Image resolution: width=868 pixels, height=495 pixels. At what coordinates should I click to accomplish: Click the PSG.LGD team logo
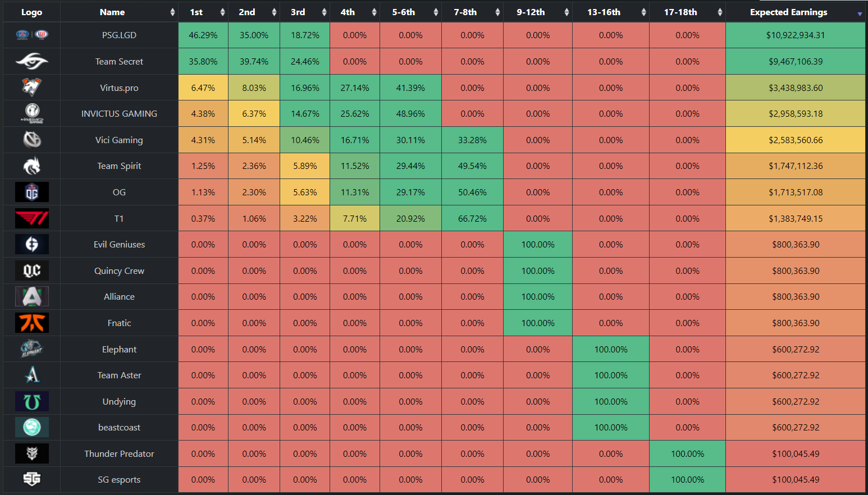(32, 35)
